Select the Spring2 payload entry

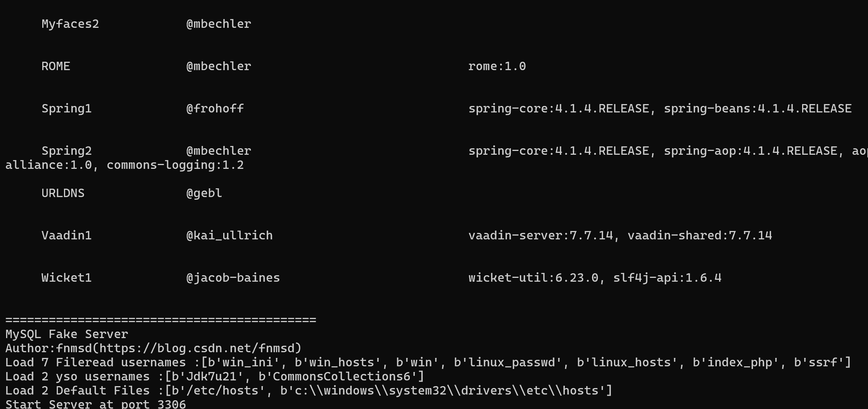(66, 151)
